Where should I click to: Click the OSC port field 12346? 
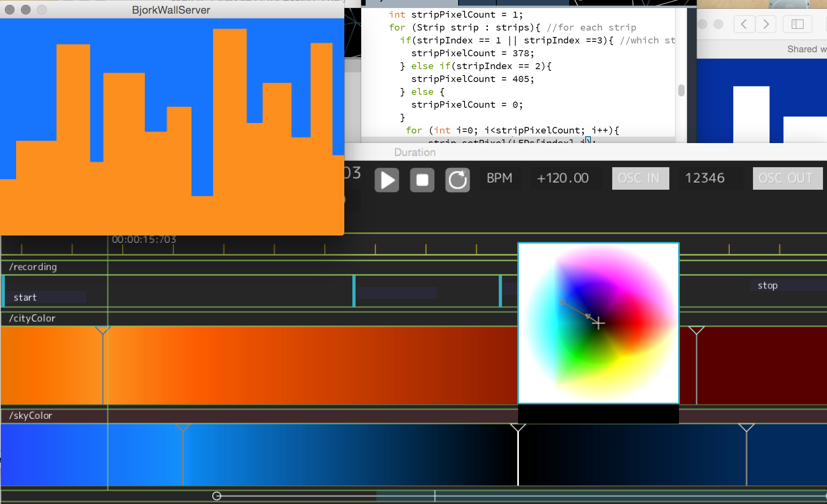coord(705,178)
